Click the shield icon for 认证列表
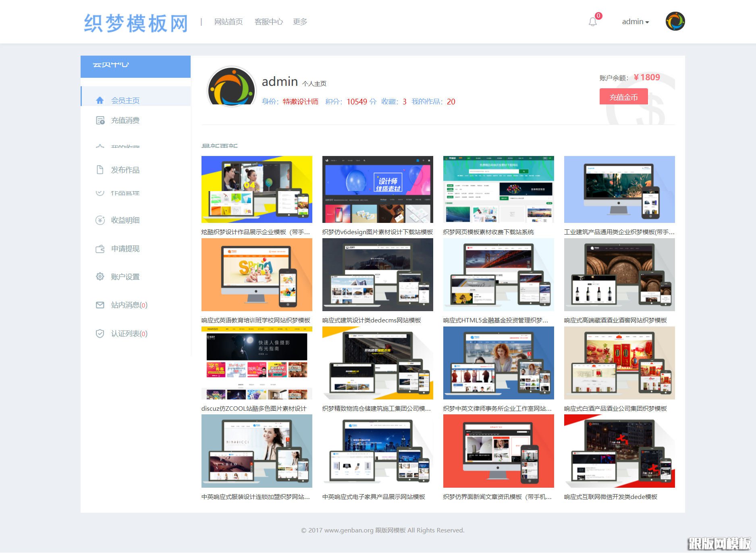This screenshot has height=553, width=756. (100, 333)
